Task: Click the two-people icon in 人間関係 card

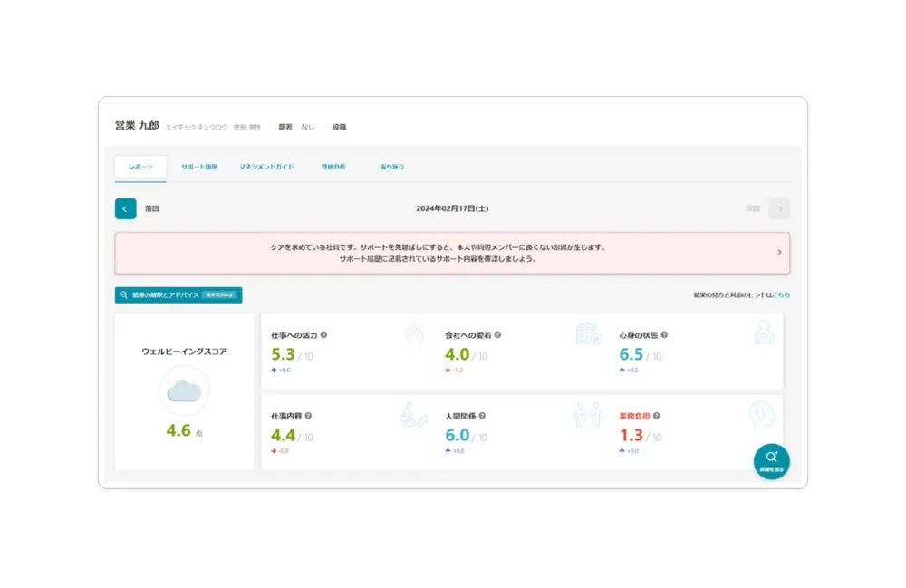Action: point(588,415)
